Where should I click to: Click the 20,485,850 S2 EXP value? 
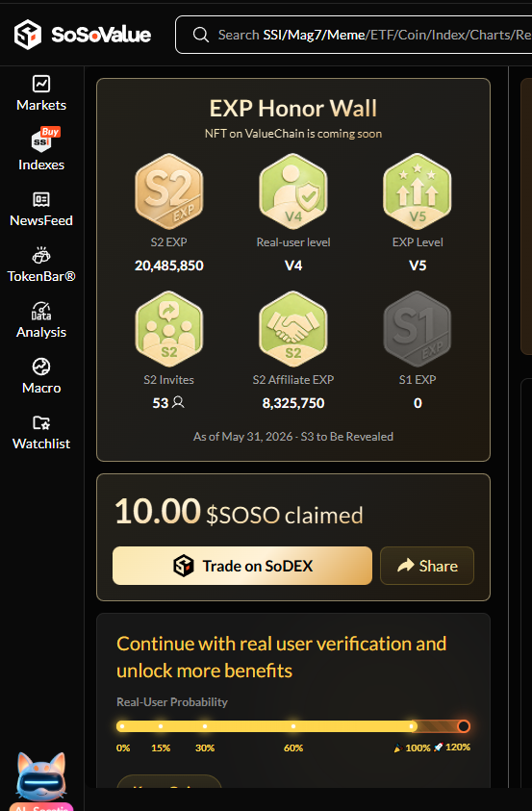click(169, 266)
